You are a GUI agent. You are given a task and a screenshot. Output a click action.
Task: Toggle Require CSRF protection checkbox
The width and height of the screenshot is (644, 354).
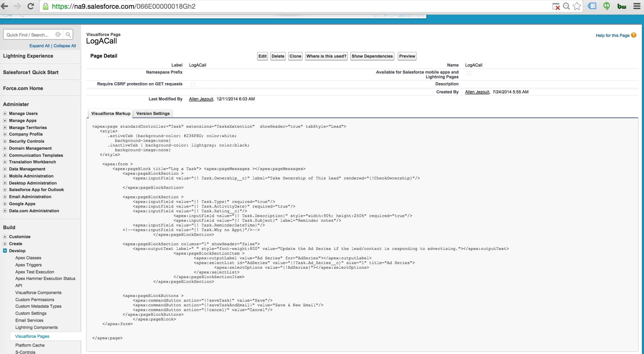(x=192, y=84)
